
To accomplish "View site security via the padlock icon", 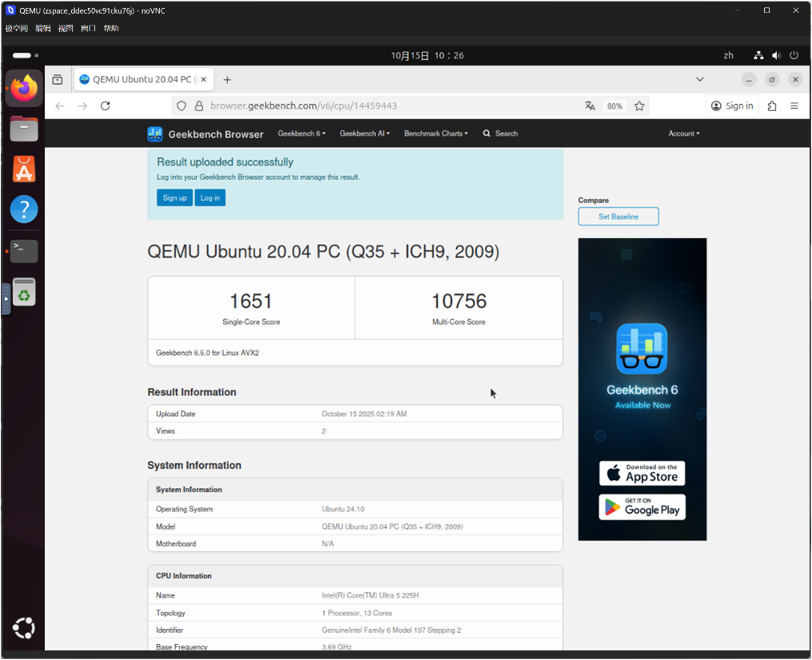I will [x=199, y=106].
